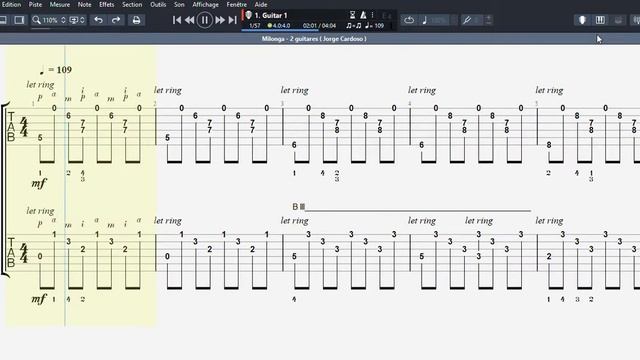Image resolution: width=640 pixels, height=360 pixels.
Task: Open the Affichage menu
Action: click(x=205, y=4)
